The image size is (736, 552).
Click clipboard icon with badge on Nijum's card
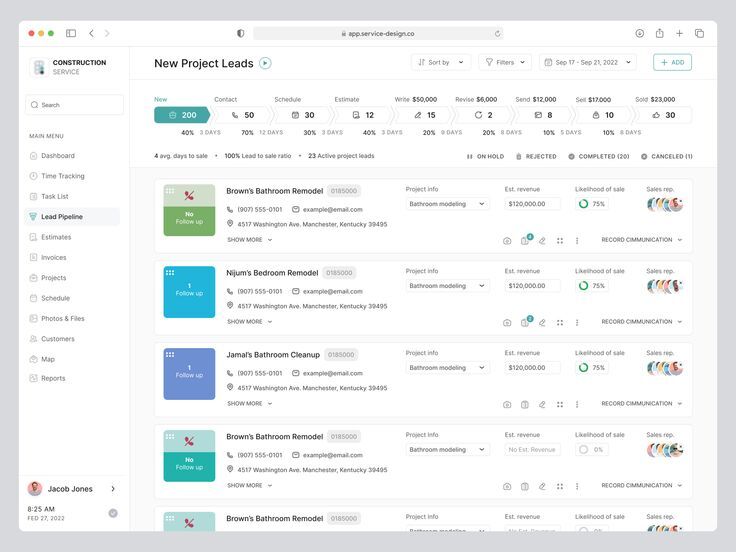coord(526,322)
